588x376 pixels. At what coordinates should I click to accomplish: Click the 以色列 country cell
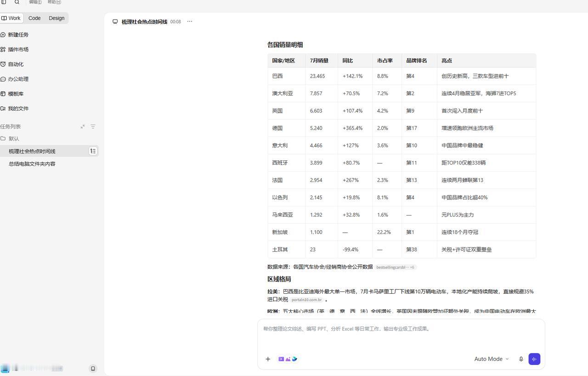tap(280, 198)
